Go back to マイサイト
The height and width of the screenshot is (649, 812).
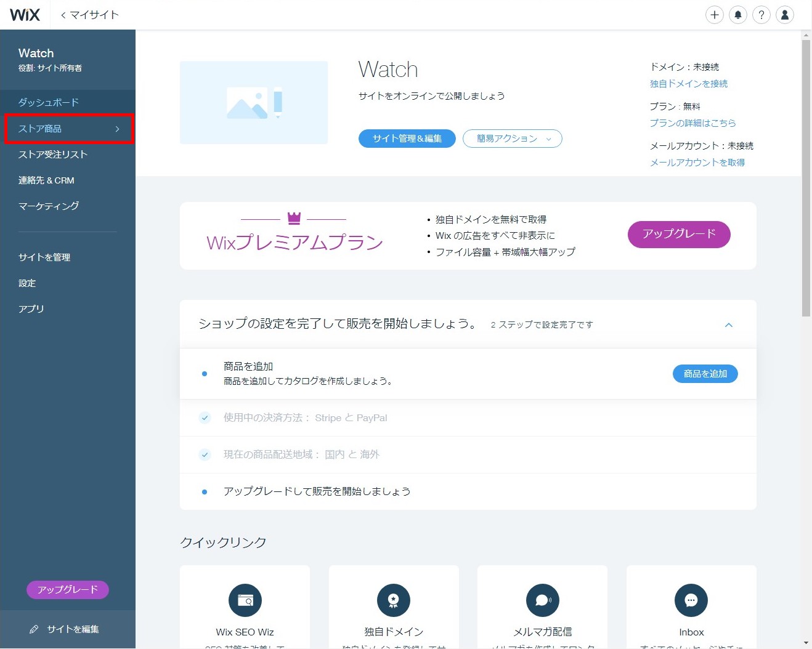pos(89,15)
